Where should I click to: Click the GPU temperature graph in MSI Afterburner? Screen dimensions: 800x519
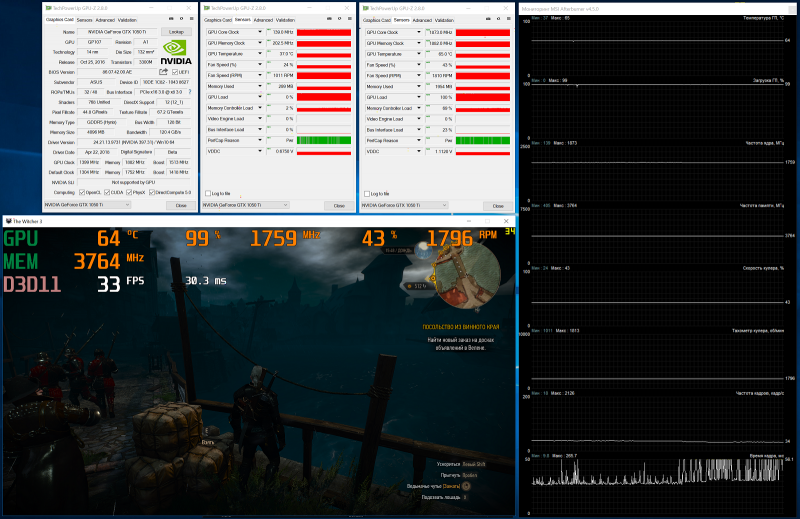(657, 46)
